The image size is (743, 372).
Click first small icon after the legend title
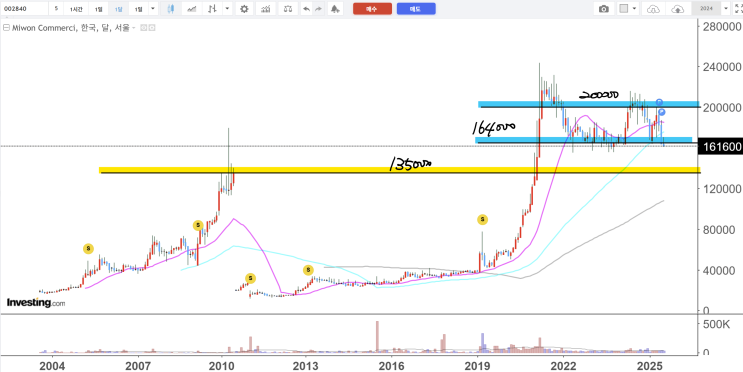pos(144,28)
